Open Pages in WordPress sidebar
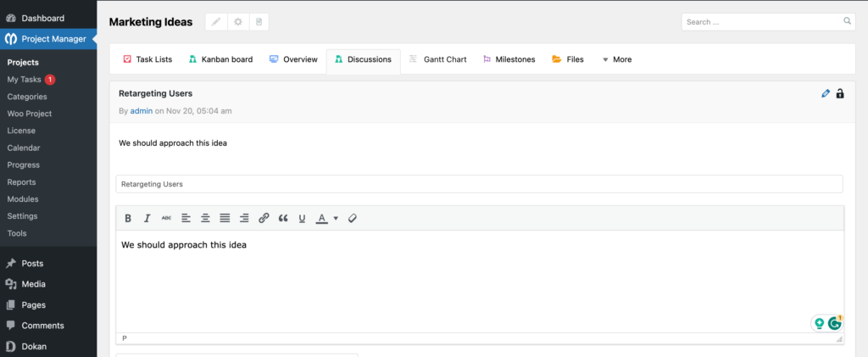Image resolution: width=868 pixels, height=357 pixels. pos(48,305)
